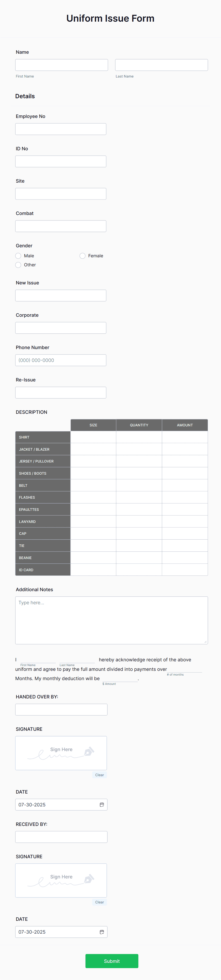Click the Additional Notes text area

[111, 620]
